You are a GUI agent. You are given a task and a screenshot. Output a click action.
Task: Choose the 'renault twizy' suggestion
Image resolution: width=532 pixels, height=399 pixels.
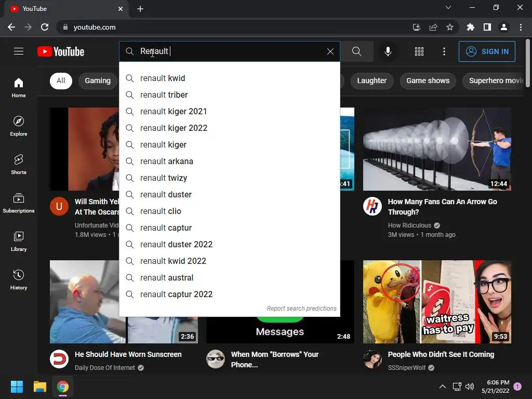230,178
